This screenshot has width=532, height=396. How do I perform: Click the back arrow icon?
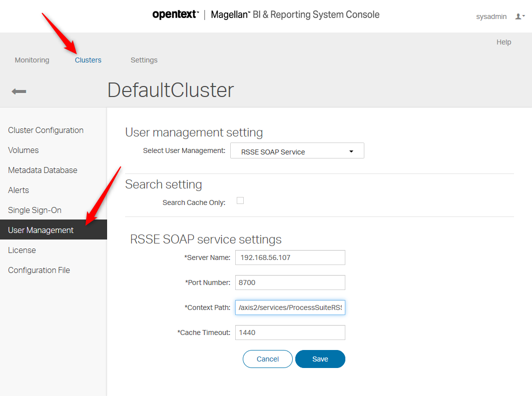pyautogui.click(x=19, y=91)
